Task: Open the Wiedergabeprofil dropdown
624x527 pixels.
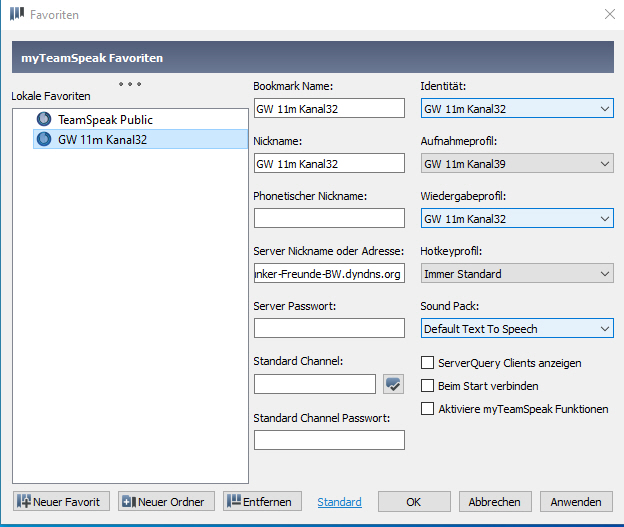Action: [517, 218]
